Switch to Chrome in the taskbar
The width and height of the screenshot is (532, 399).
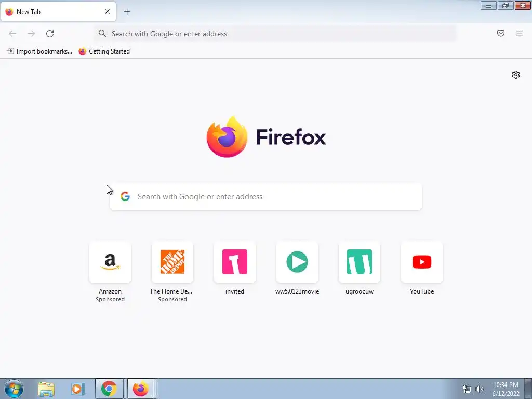pos(109,389)
